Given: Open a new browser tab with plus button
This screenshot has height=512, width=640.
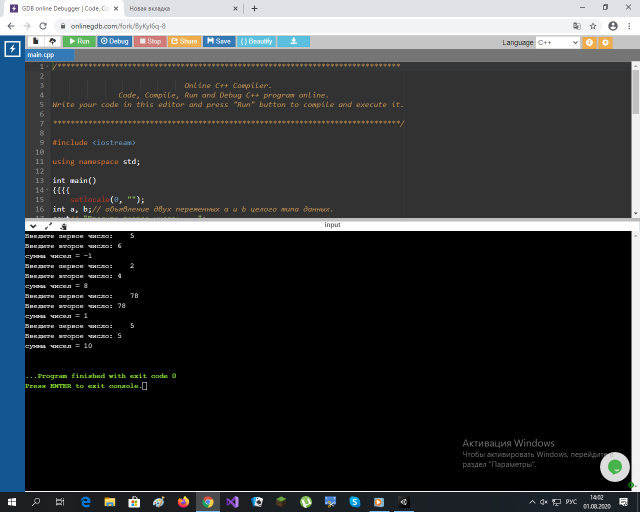Looking at the screenshot, I should click(254, 9).
